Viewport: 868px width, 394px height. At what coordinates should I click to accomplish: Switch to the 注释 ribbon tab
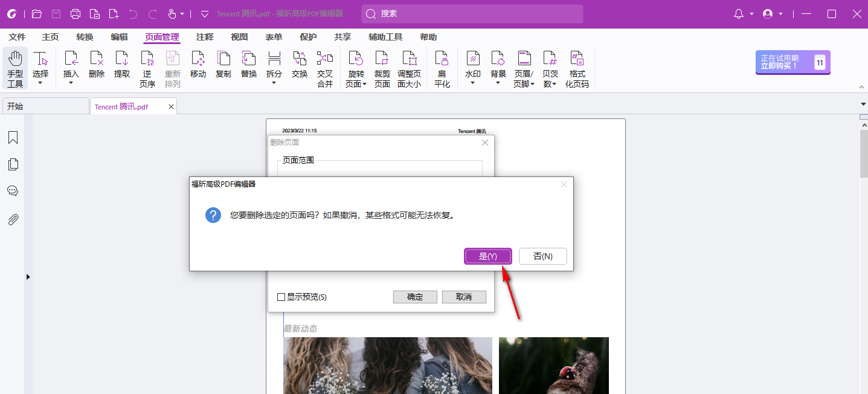click(204, 37)
